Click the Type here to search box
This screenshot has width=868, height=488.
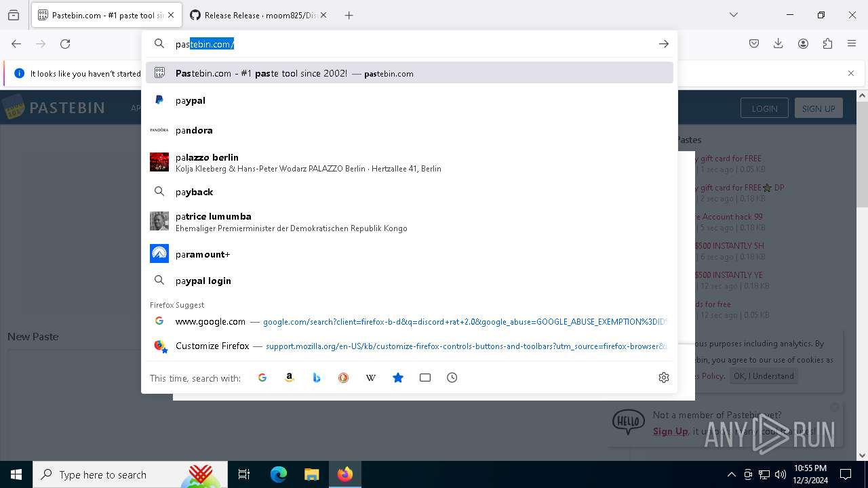131,474
